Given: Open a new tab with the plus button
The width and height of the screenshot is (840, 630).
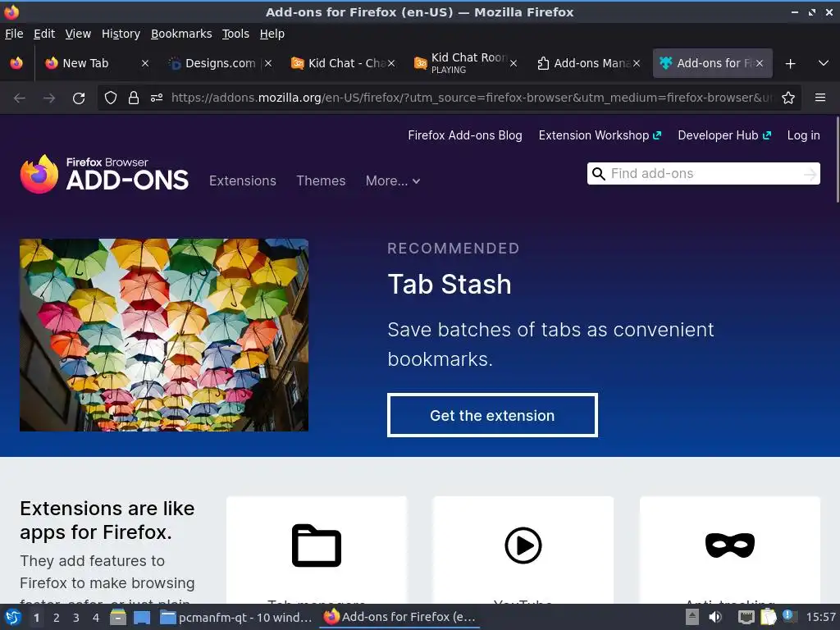Looking at the screenshot, I should click(x=790, y=64).
